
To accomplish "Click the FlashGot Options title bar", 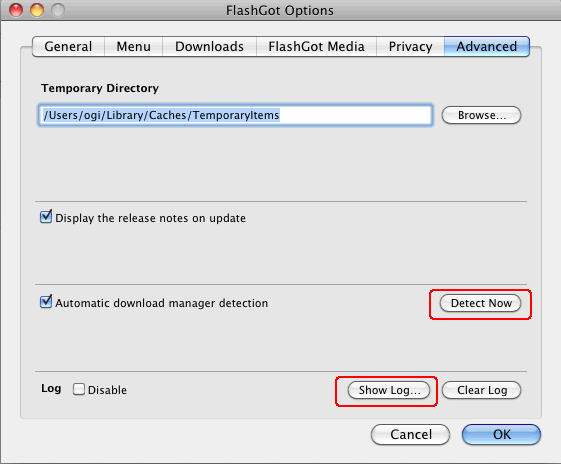I will click(x=280, y=10).
